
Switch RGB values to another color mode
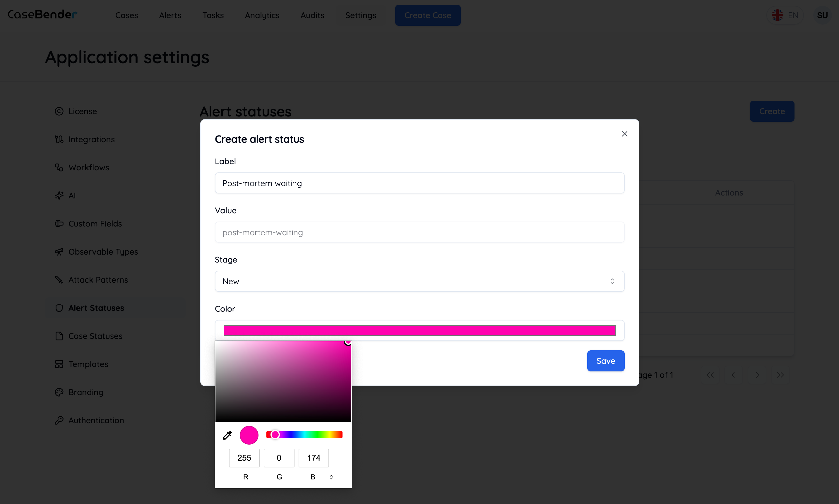pyautogui.click(x=331, y=477)
